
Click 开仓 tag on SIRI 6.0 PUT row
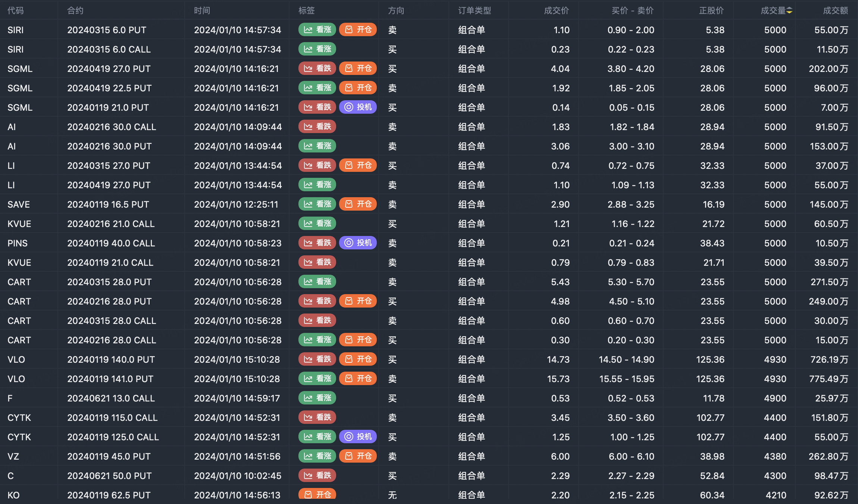coord(358,30)
